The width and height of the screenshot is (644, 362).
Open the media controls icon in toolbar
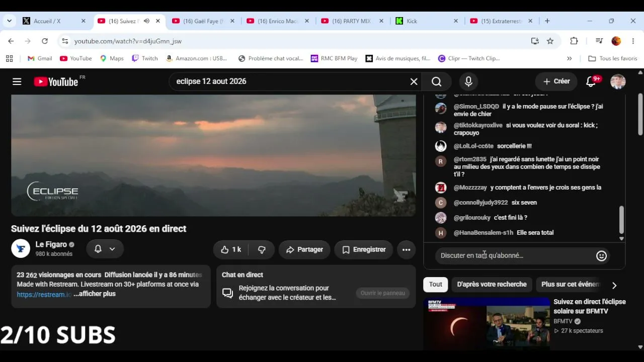click(599, 41)
